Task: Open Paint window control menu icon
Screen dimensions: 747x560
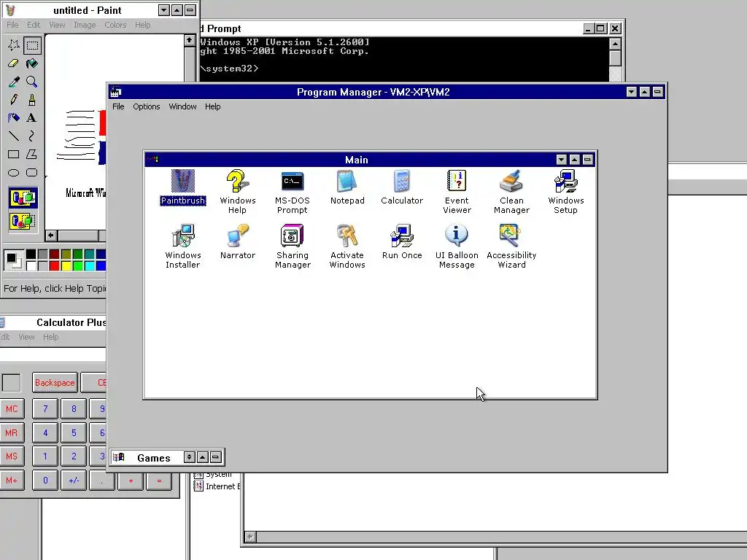Action: pyautogui.click(x=10, y=10)
